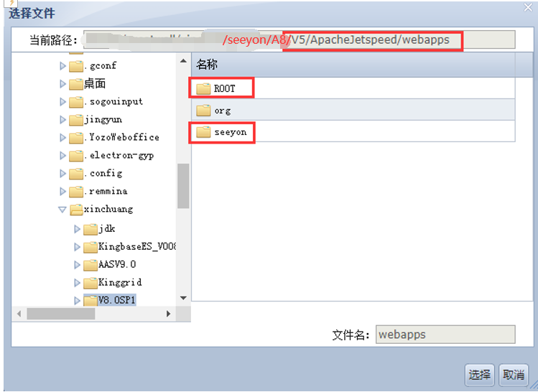Select .electron-gyp in the tree
This screenshot has width=538, height=392.
119,155
